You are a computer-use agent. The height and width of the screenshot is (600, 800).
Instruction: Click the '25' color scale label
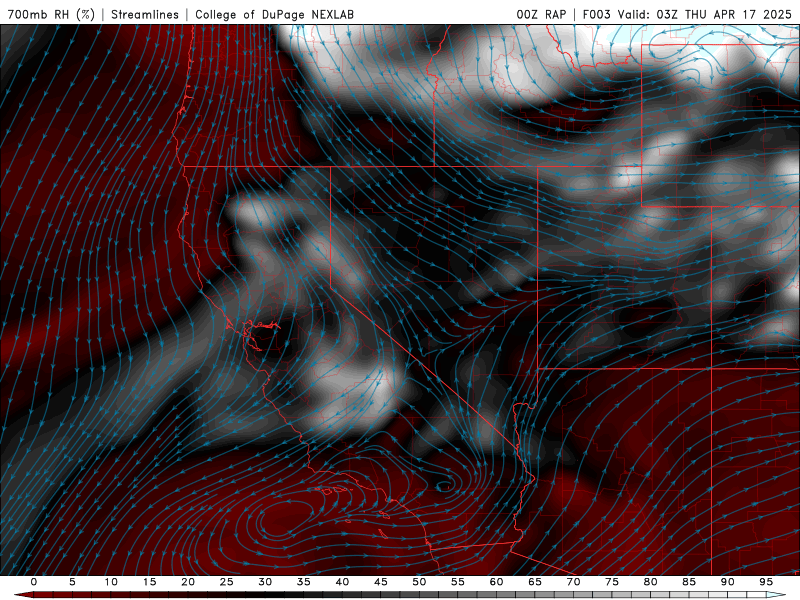coord(227,582)
